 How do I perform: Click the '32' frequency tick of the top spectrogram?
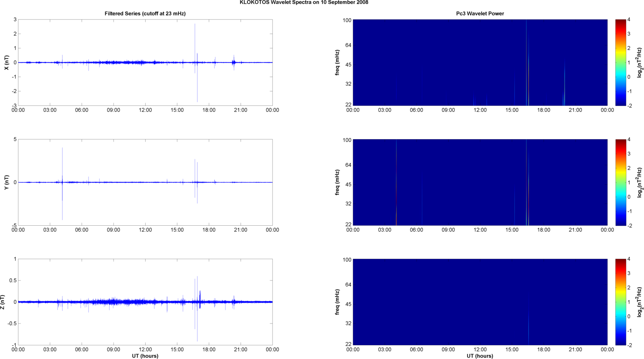(x=348, y=84)
